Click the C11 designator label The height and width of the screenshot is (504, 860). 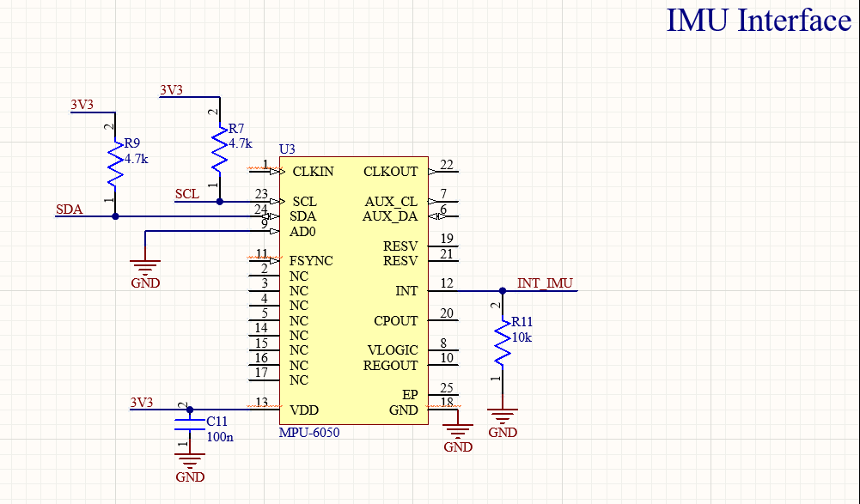pyautogui.click(x=217, y=422)
